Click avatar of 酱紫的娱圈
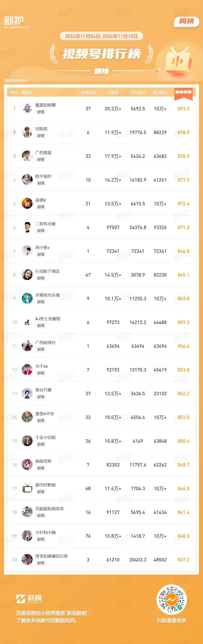 pos(27,109)
